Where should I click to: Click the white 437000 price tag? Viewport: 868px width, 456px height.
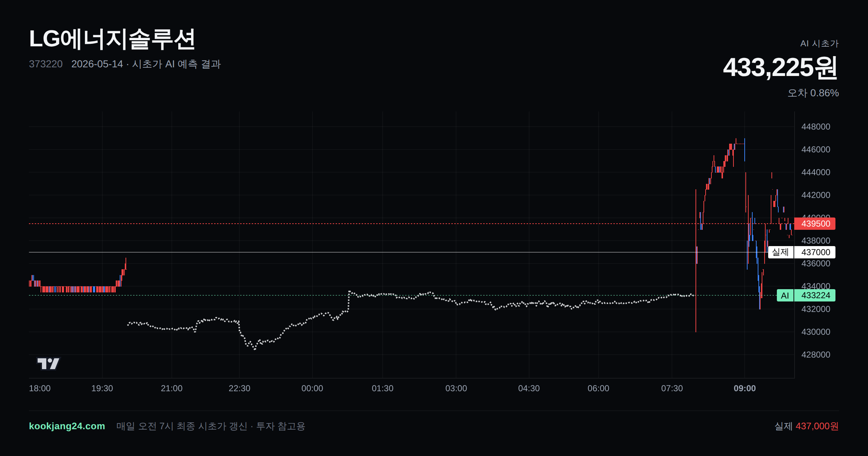tap(814, 252)
